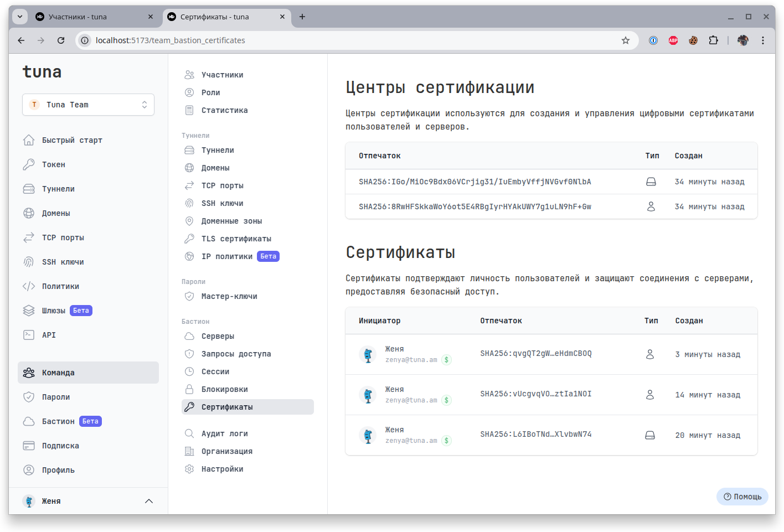The height and width of the screenshot is (532, 784).
Task: Click the server type icon on first fingerprint row
Action: pos(651,181)
